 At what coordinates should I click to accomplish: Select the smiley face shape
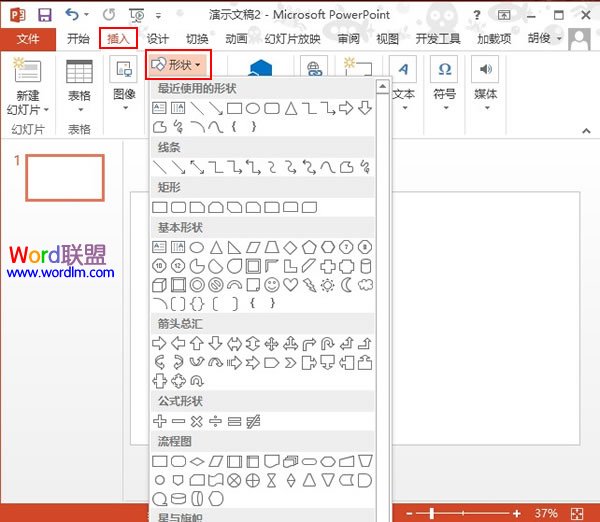[272, 285]
